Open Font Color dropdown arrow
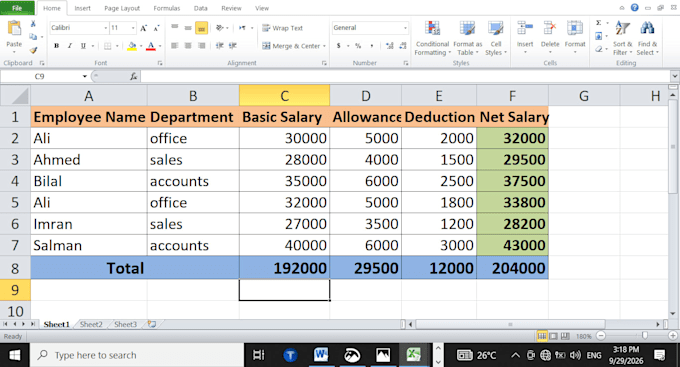 coord(160,46)
